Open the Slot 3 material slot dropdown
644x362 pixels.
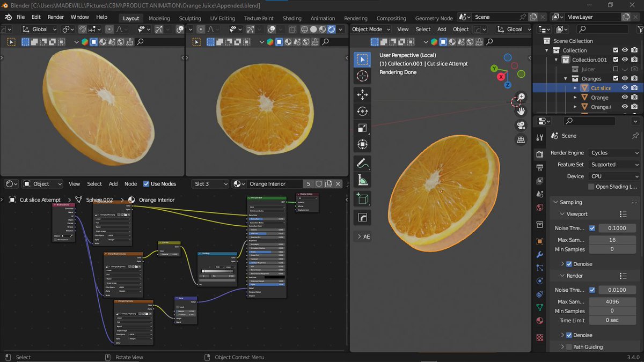point(210,184)
